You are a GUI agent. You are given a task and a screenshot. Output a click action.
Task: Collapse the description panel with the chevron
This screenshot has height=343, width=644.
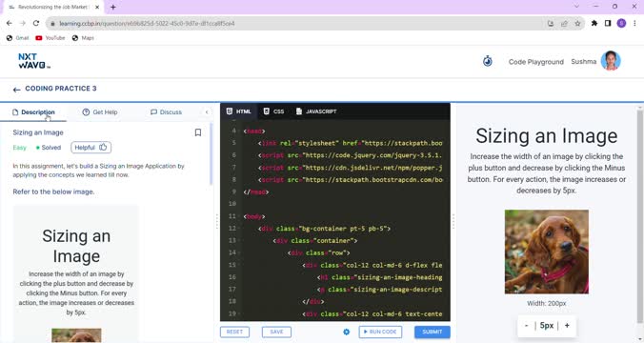tap(207, 112)
